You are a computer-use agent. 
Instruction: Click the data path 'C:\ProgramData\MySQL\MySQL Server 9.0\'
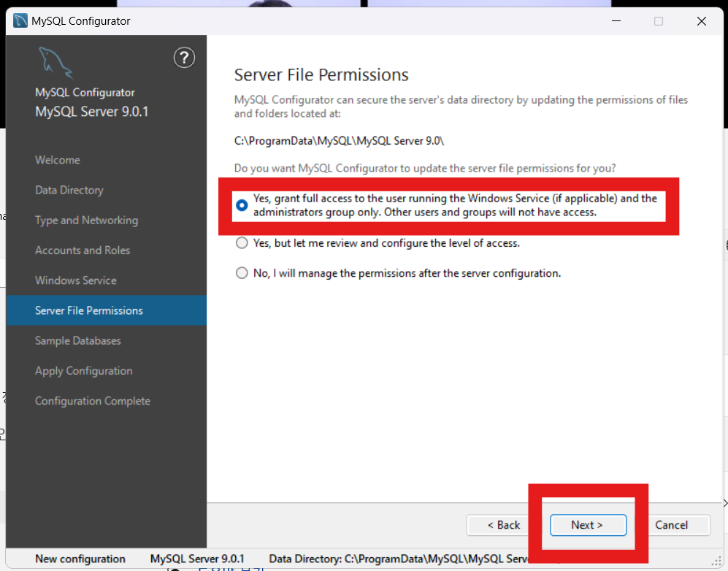(339, 141)
